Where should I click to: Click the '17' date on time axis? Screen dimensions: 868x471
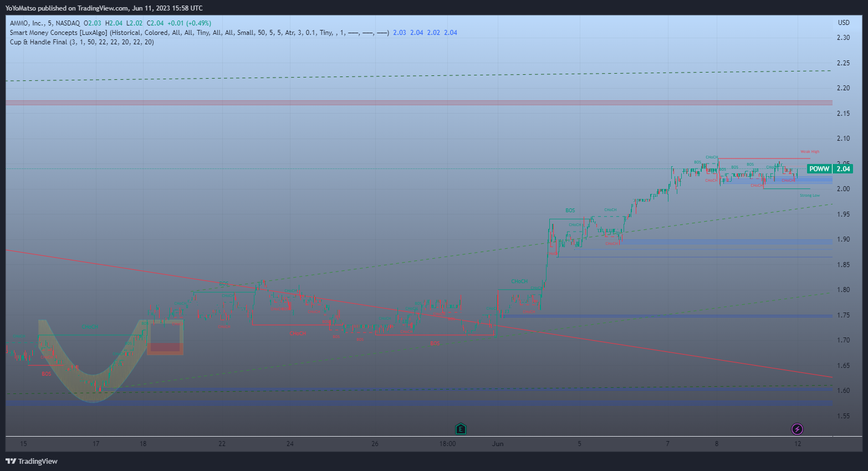96,444
